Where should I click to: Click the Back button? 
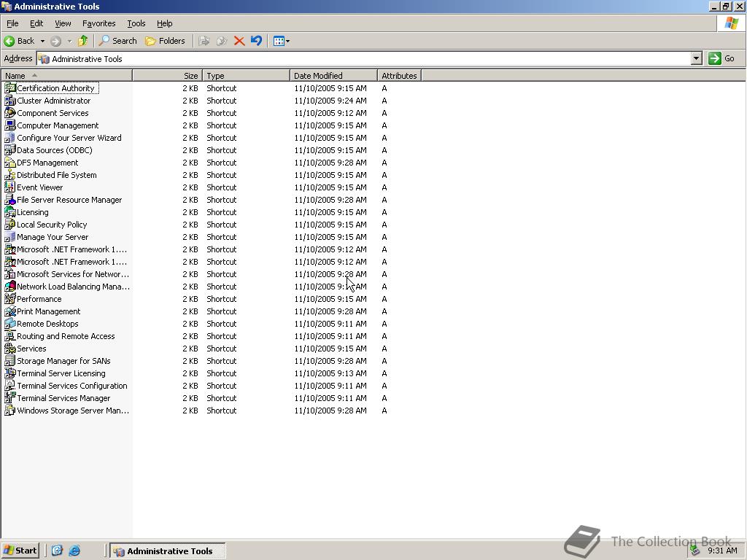coord(20,41)
